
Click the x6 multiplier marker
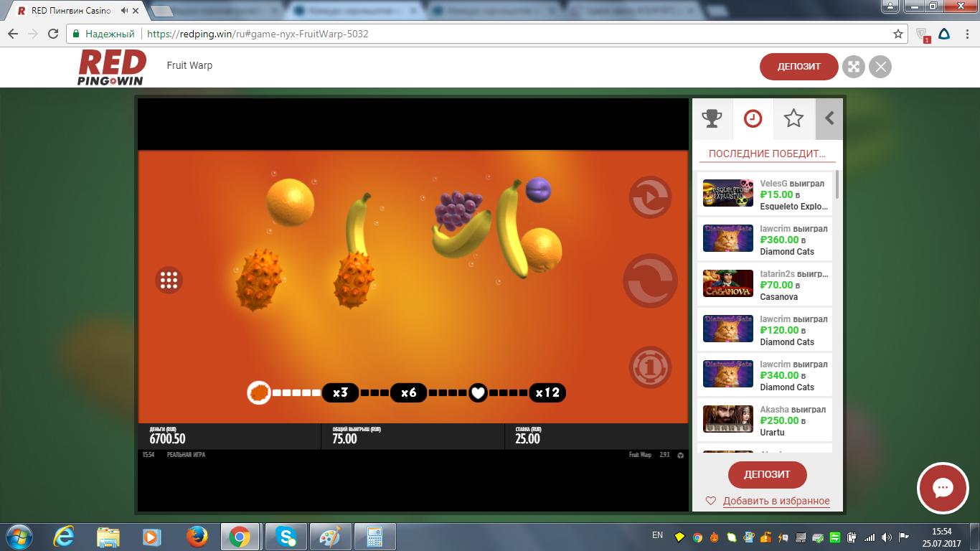408,392
